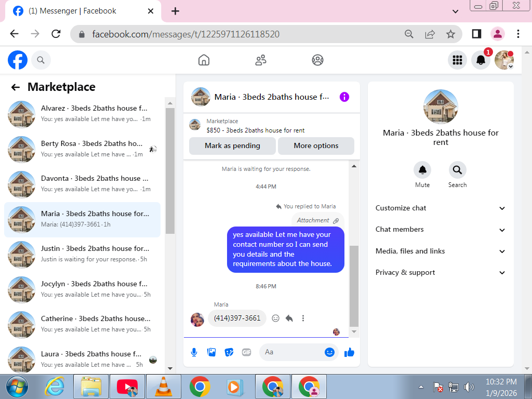The height and width of the screenshot is (399, 532).
Task: Select the Messenger | Facebook tab
Action: [83, 11]
